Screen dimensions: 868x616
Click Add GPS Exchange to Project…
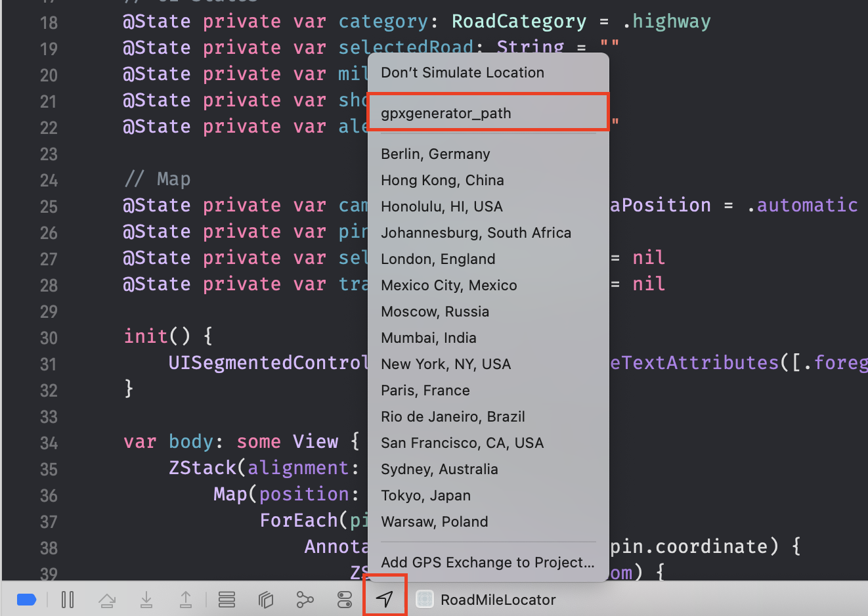tap(487, 563)
